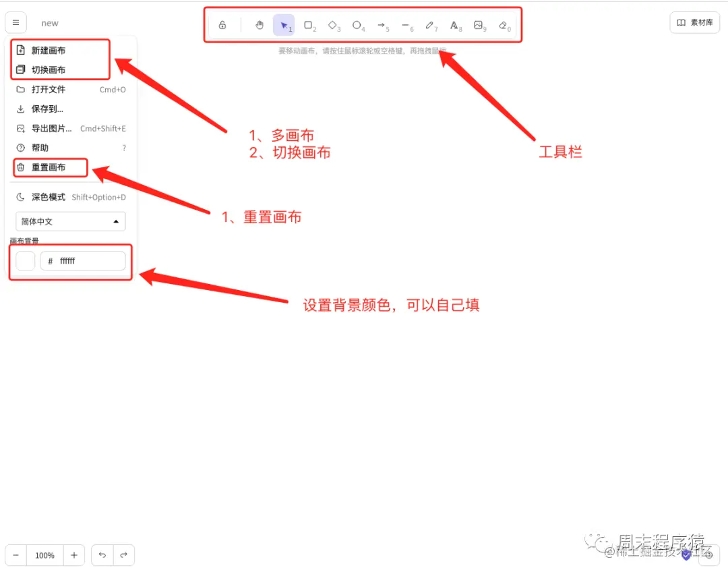The height and width of the screenshot is (574, 728).
Task: Click the white canvas background color swatch
Action: [26, 260]
